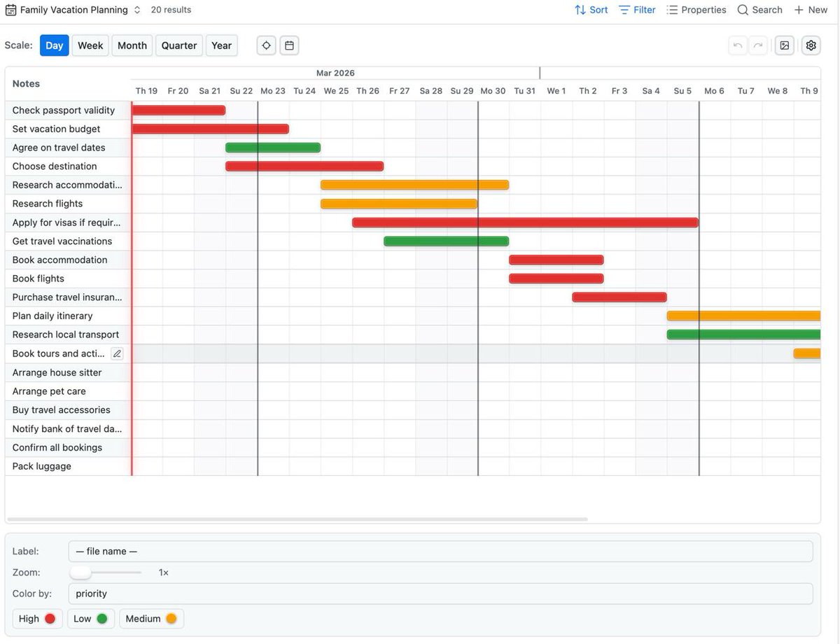Image resolution: width=840 pixels, height=644 pixels.
Task: Select the Check passport validity bar
Action: point(178,111)
